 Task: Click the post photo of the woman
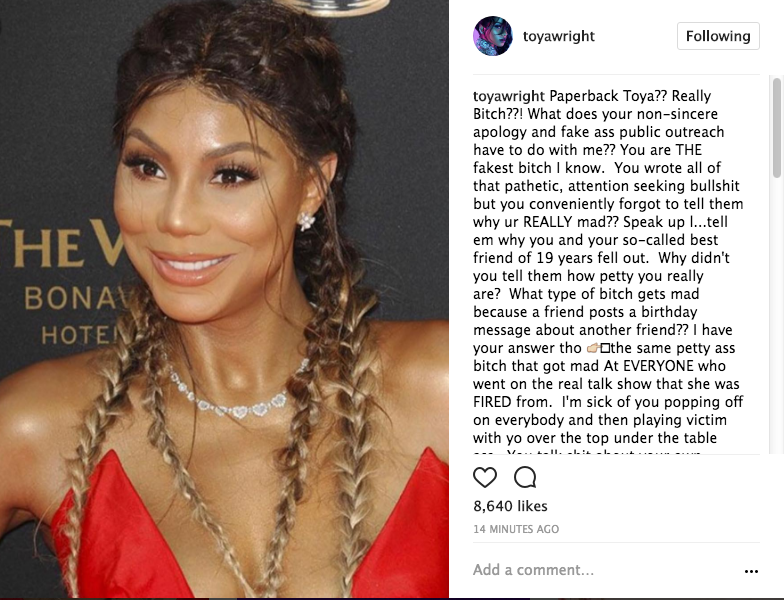point(224,299)
